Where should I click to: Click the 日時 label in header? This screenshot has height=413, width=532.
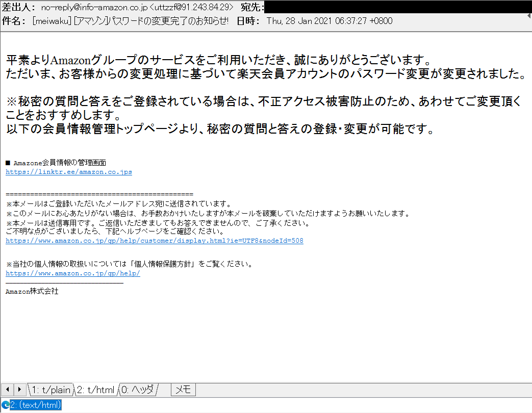(x=248, y=21)
